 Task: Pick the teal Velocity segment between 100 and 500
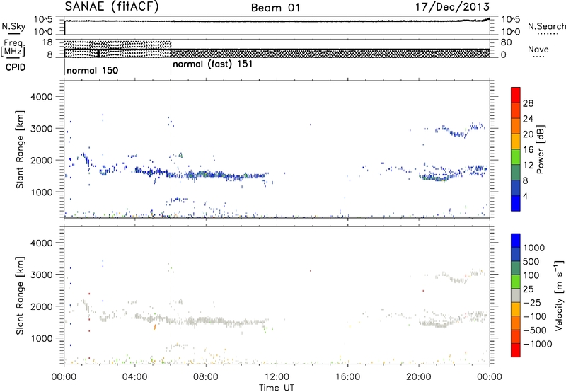tap(516, 268)
